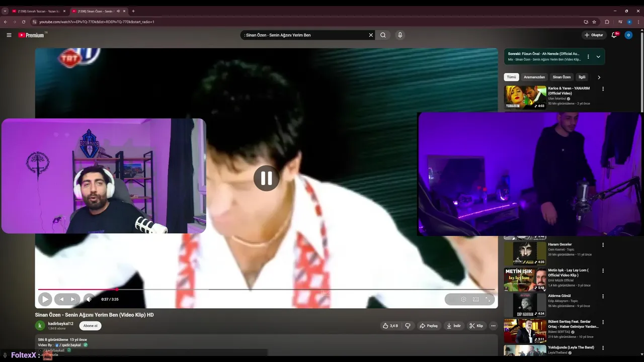This screenshot has height=362, width=644.
Task: Open the kadirbaykal12 channel name link
Action: pos(60,323)
